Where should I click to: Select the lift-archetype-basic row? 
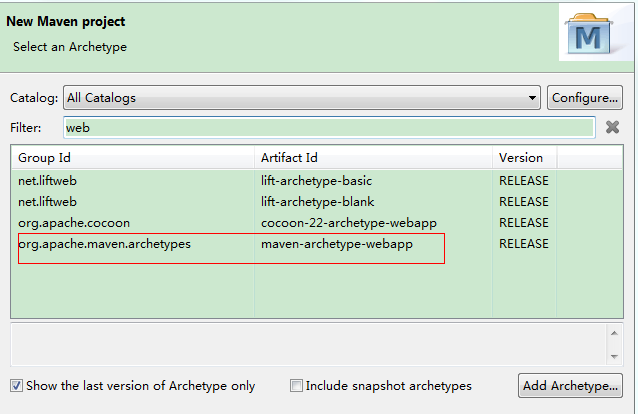tap(317, 180)
